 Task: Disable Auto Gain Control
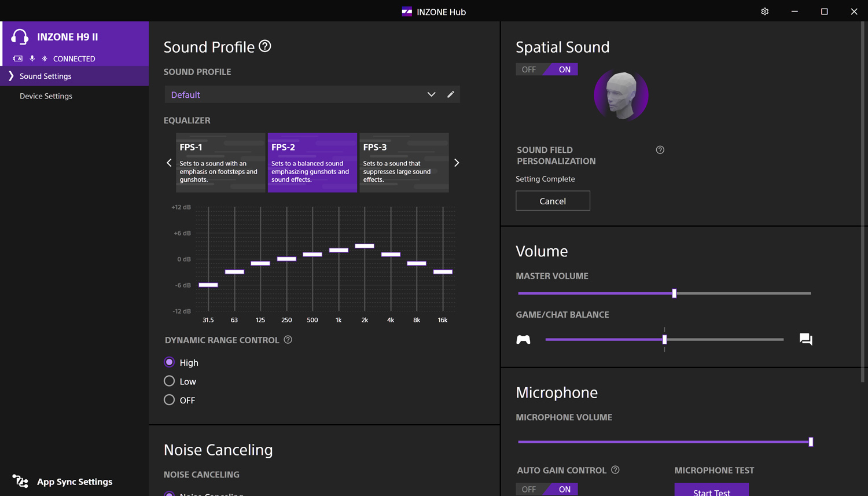tap(529, 489)
